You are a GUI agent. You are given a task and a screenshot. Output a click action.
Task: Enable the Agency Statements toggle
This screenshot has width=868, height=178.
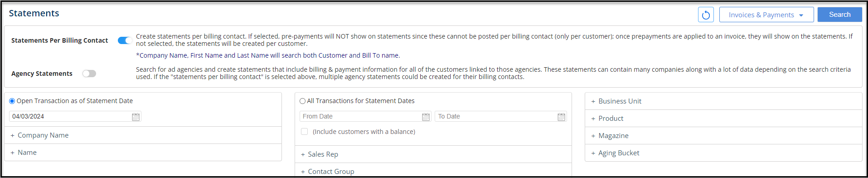(x=89, y=74)
